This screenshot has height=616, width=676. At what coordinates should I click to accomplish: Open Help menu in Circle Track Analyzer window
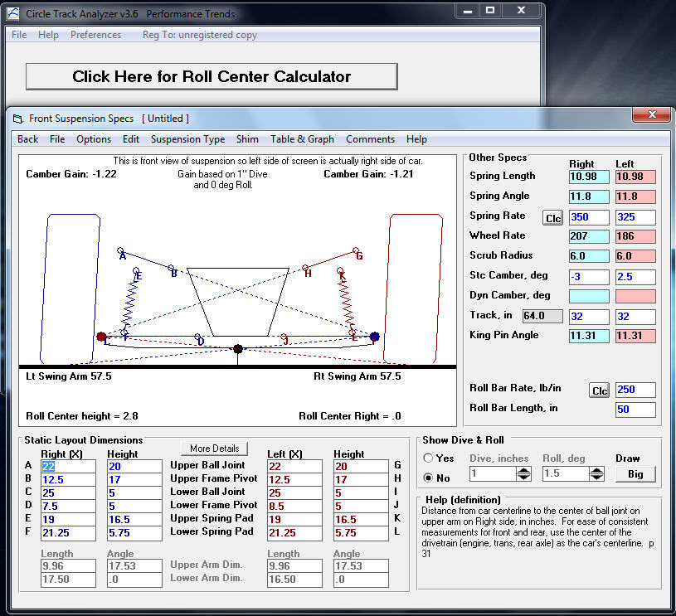pos(48,35)
